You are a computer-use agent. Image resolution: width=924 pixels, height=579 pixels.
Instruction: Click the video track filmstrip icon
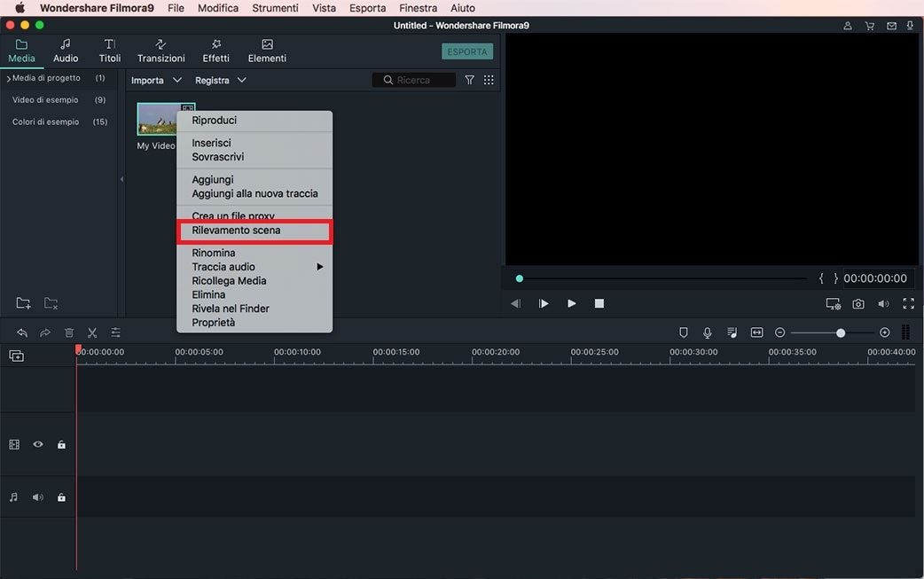coord(14,445)
